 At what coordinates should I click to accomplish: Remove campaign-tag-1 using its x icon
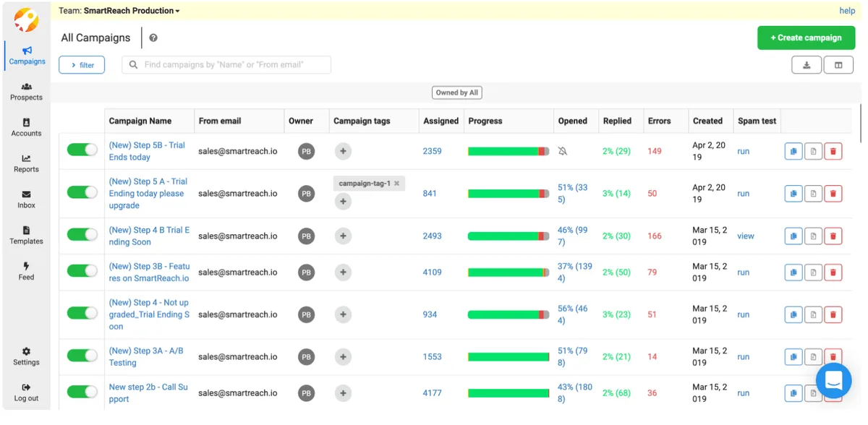[396, 184]
